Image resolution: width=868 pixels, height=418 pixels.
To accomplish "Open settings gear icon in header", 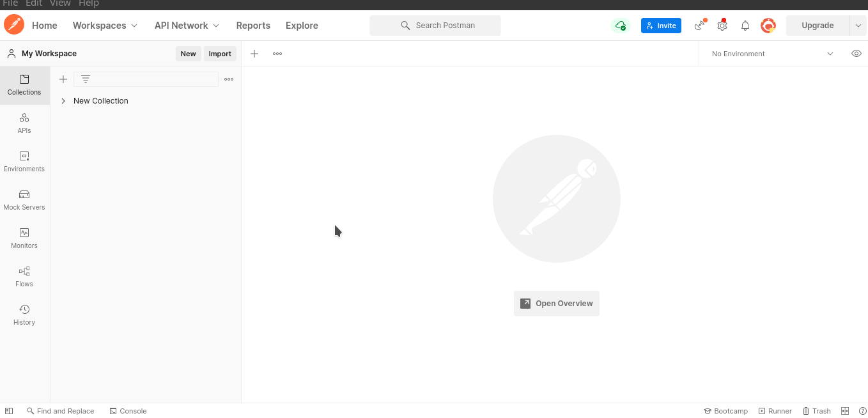I will 722,26.
